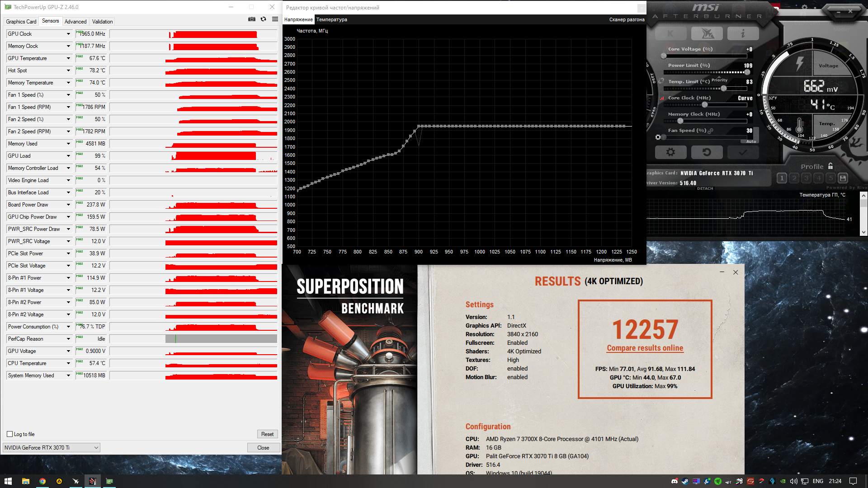The height and width of the screenshot is (488, 868).
Task: Switch to the Температура tab in curve editor
Action: (331, 19)
